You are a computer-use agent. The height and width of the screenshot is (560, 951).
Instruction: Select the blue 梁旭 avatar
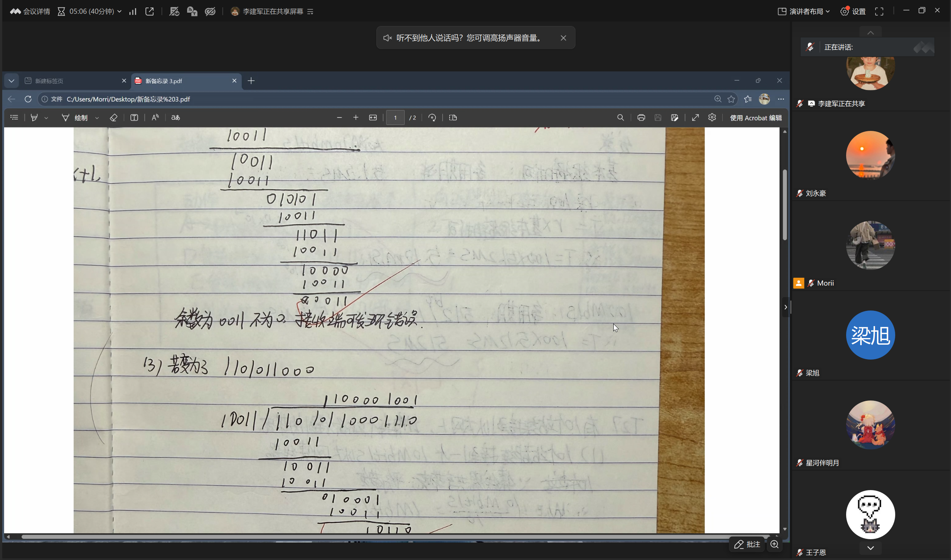pyautogui.click(x=870, y=335)
